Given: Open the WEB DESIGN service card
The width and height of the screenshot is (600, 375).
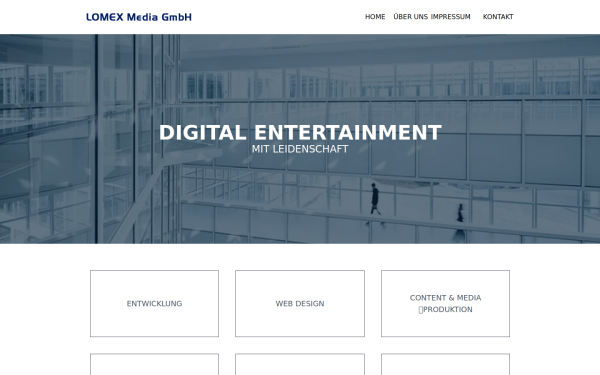Looking at the screenshot, I should click(x=300, y=303).
